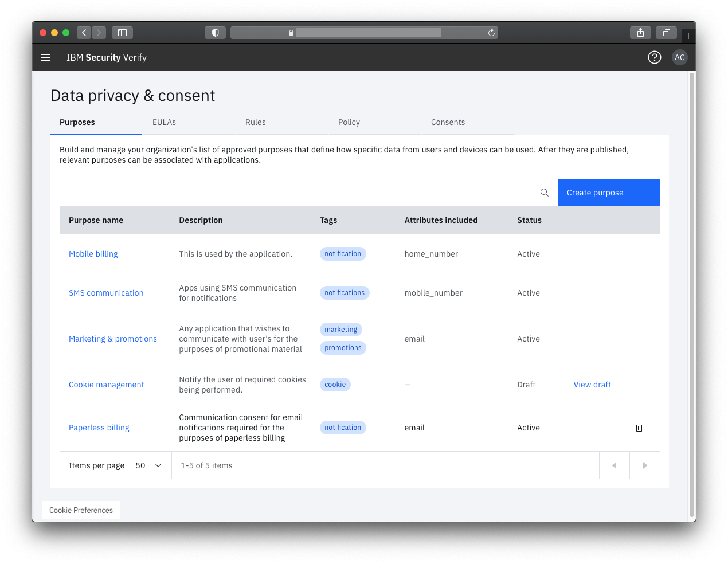Click the IBM Security Verify title
Viewport: 728px width, 564px height.
107,57
